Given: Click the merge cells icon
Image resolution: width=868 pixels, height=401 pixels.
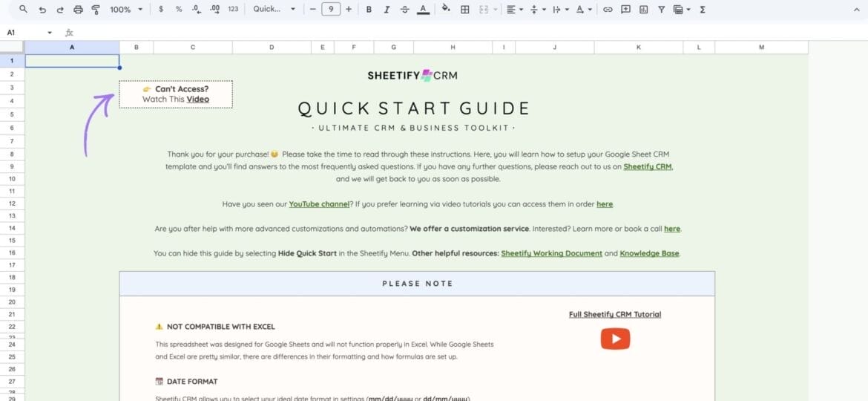Looking at the screenshot, I should pos(483,10).
